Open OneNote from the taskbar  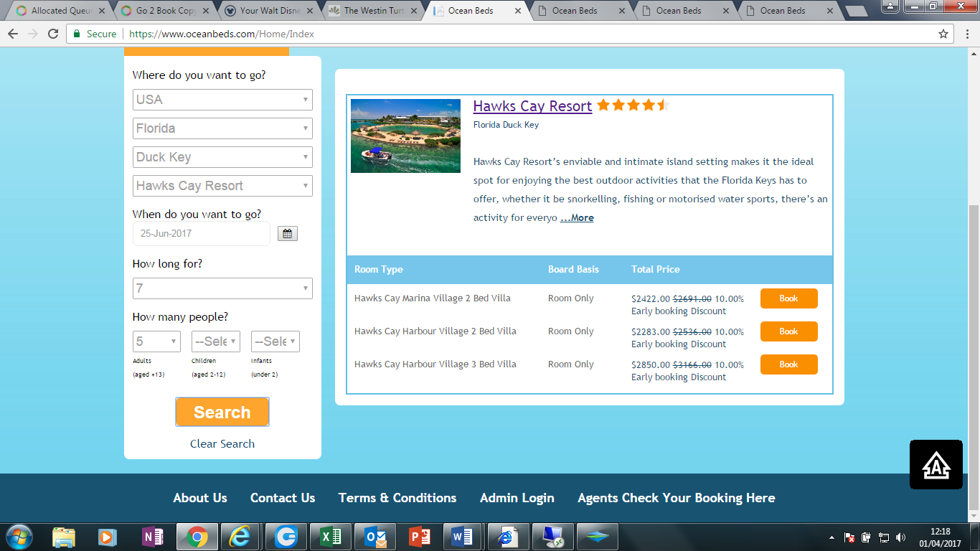pos(152,537)
